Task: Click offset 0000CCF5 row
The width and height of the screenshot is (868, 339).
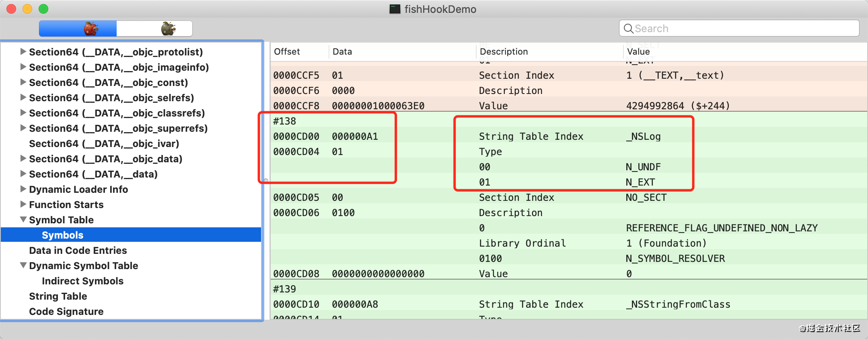Action: [569, 75]
